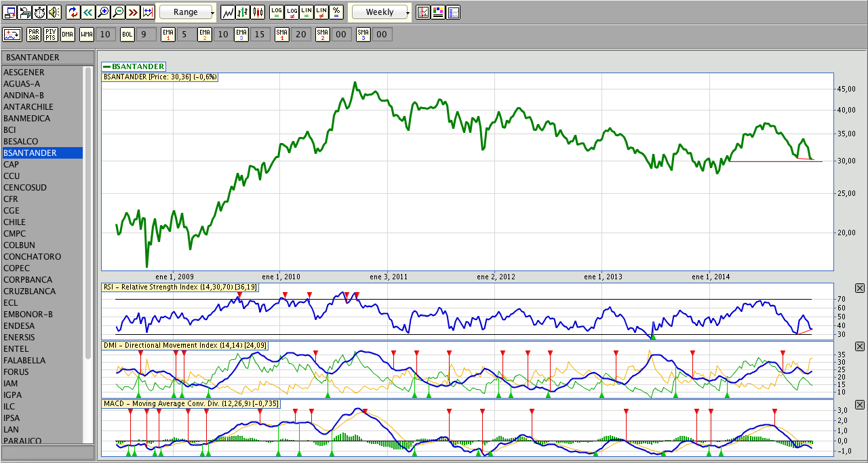Open the Range dropdown
This screenshot has width=868, height=463.
pos(186,12)
